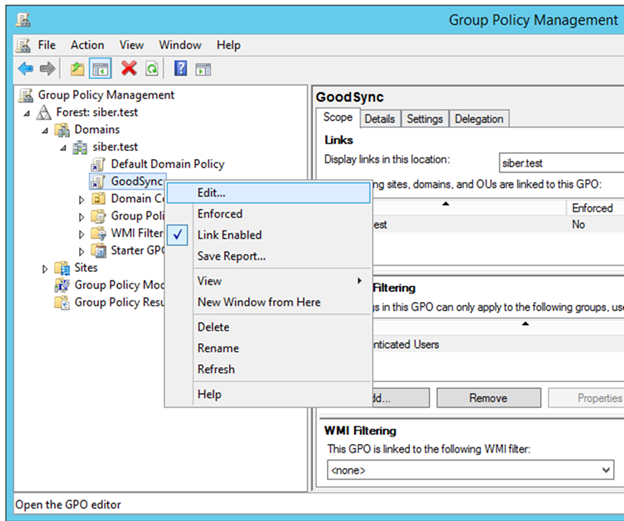The image size is (624, 521).
Task: Open the Action menu
Action: (87, 45)
